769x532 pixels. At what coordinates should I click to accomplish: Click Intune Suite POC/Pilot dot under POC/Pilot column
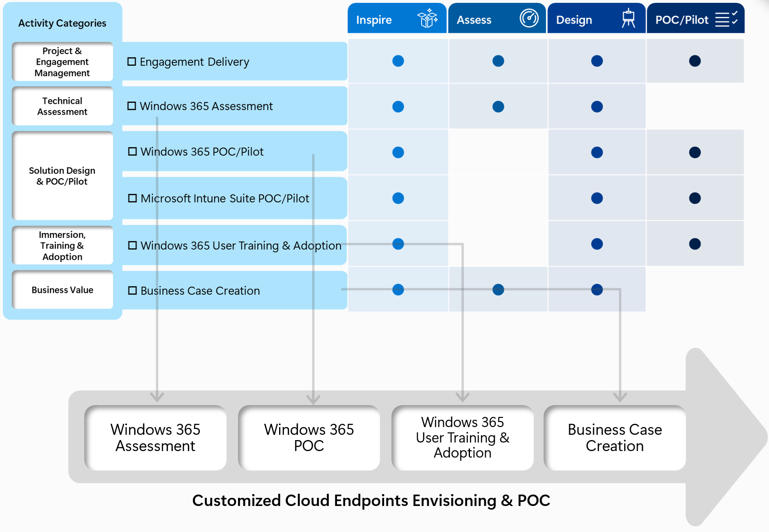pos(695,198)
